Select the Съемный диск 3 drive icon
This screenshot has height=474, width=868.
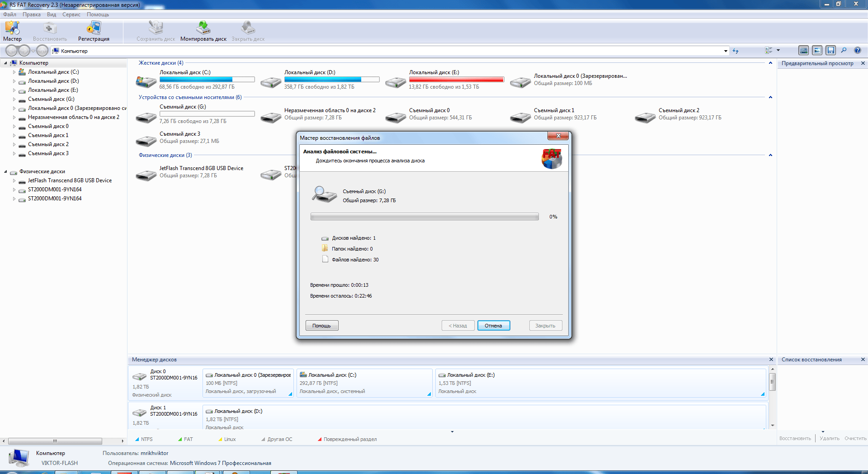coord(146,140)
